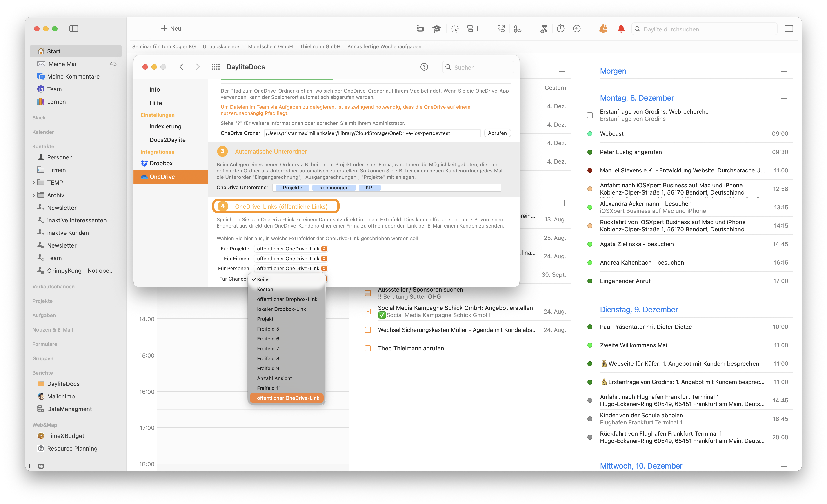Open Seminar für Tom Kugler KG shortcut
The height and width of the screenshot is (504, 827).
click(x=164, y=47)
